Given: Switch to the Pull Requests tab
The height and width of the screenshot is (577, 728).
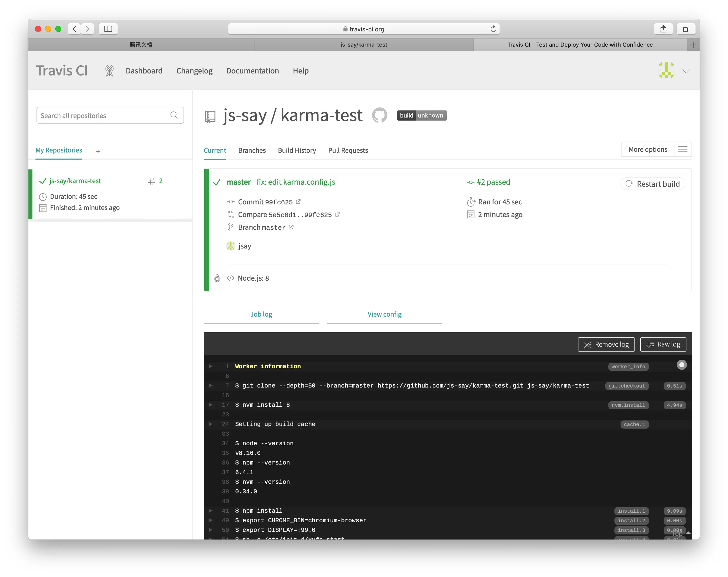Looking at the screenshot, I should point(348,150).
